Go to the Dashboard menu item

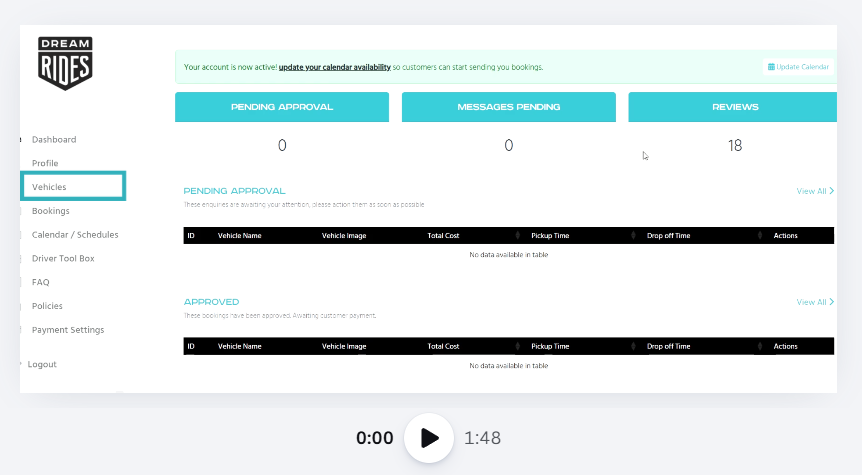54,140
